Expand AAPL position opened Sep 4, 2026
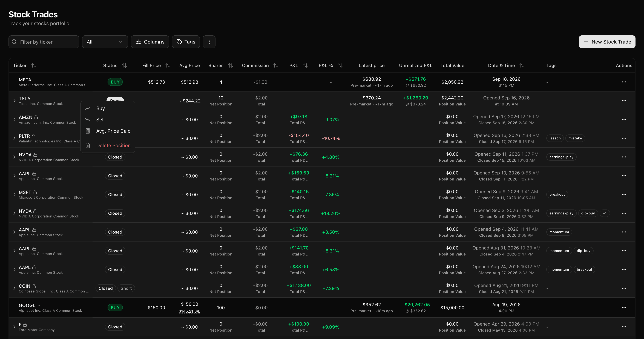The width and height of the screenshot is (644, 339). tap(15, 232)
